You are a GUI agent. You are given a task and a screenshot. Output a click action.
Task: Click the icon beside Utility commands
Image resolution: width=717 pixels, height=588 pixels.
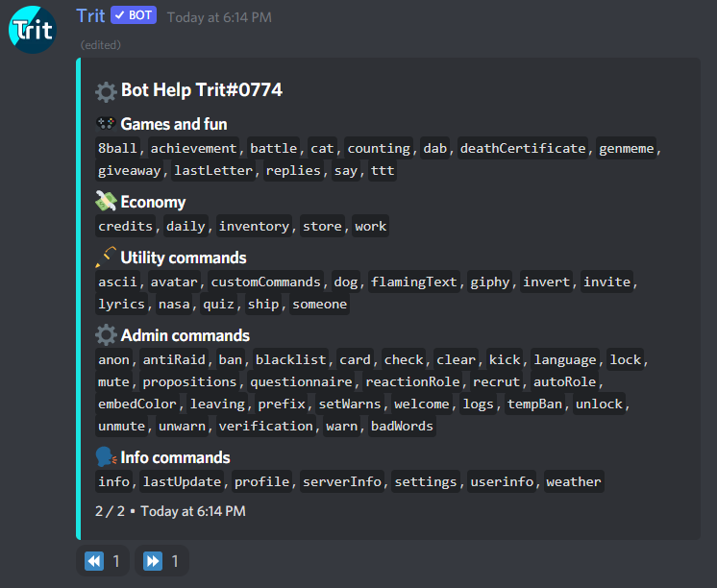[x=106, y=257]
